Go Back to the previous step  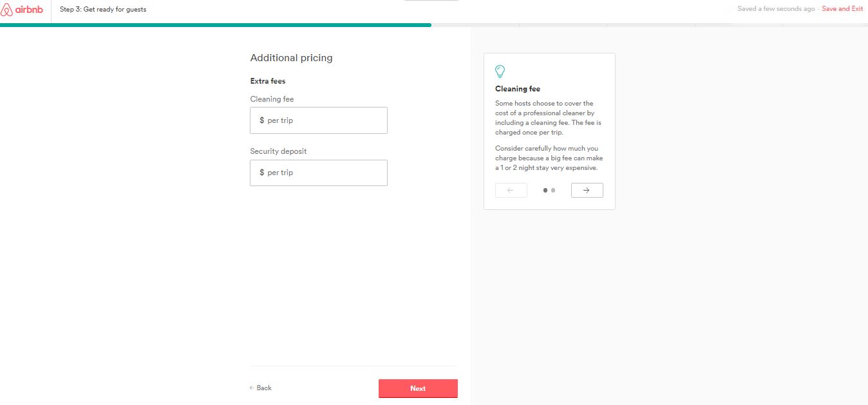click(x=261, y=388)
